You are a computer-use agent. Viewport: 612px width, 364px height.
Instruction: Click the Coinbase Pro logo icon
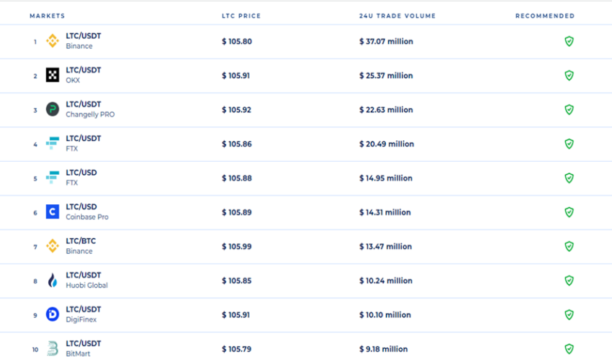click(53, 211)
